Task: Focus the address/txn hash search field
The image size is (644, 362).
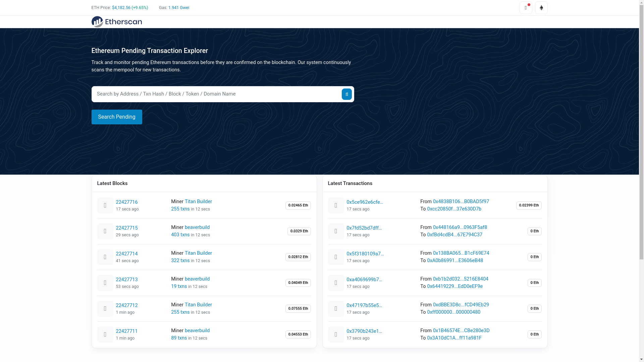Action: coord(216,94)
